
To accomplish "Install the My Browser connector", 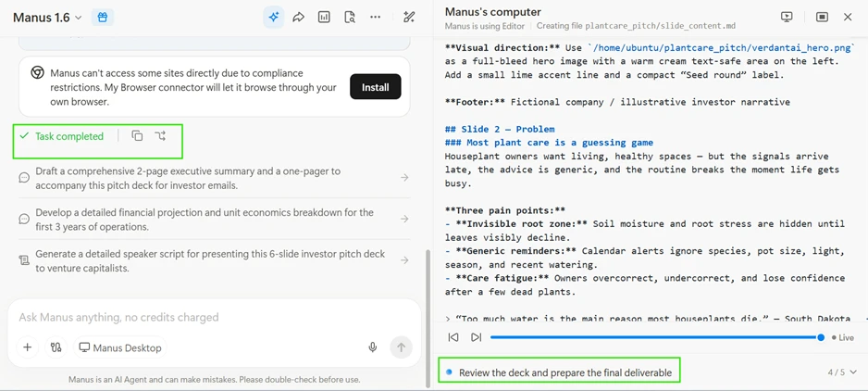I will point(376,87).
